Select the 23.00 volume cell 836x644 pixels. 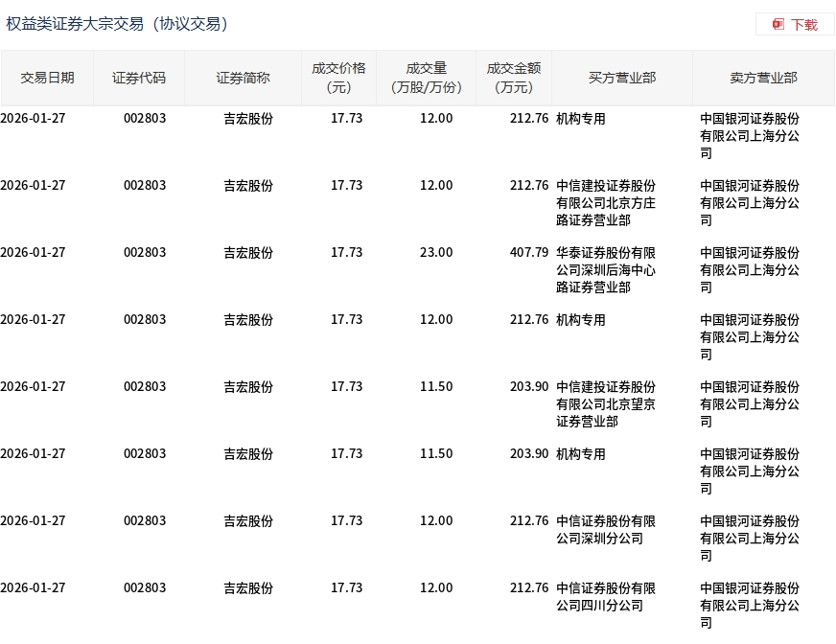point(436,252)
